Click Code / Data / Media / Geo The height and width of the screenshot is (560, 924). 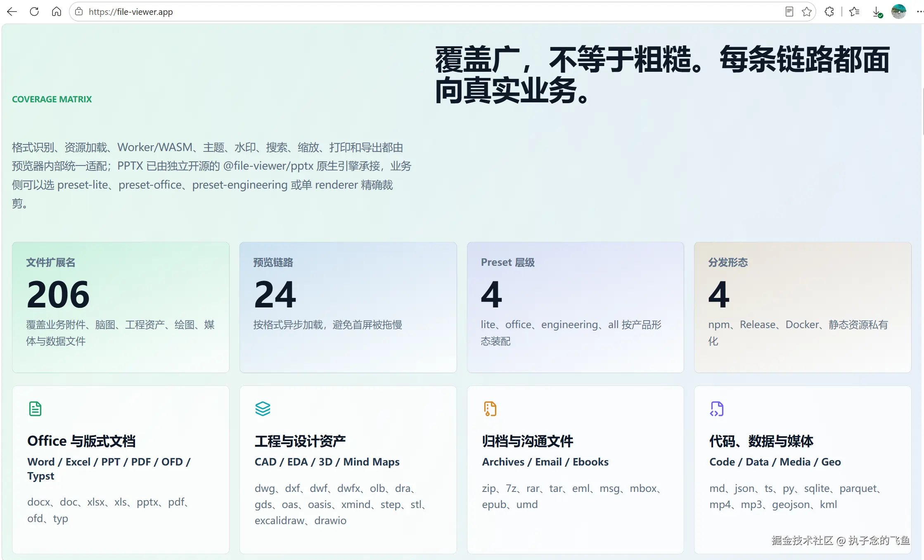coord(775,462)
